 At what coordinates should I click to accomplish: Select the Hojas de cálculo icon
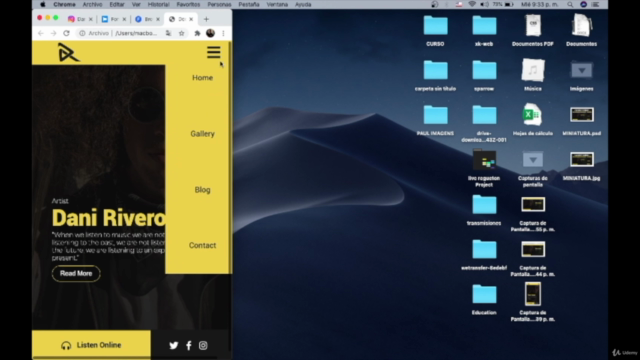coord(533,115)
